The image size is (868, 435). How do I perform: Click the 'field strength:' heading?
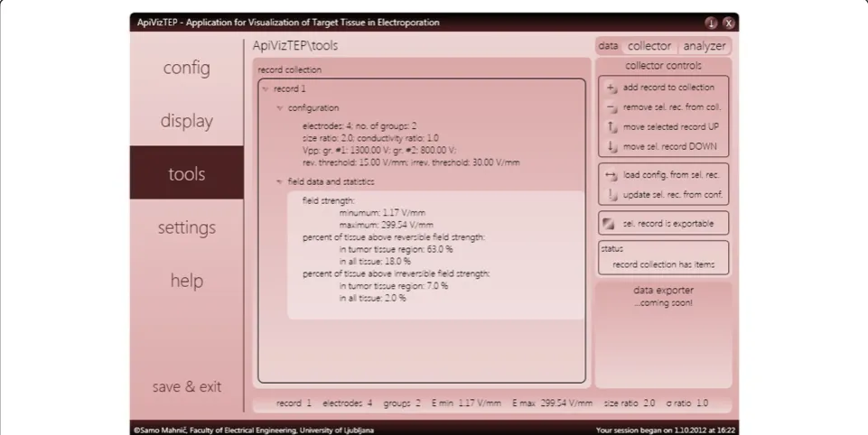click(x=328, y=201)
